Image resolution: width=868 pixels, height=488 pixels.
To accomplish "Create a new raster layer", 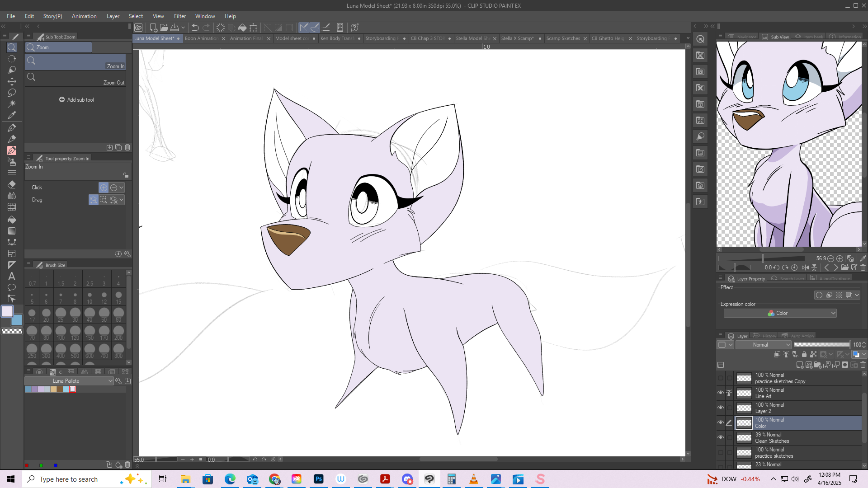I will [x=799, y=365].
